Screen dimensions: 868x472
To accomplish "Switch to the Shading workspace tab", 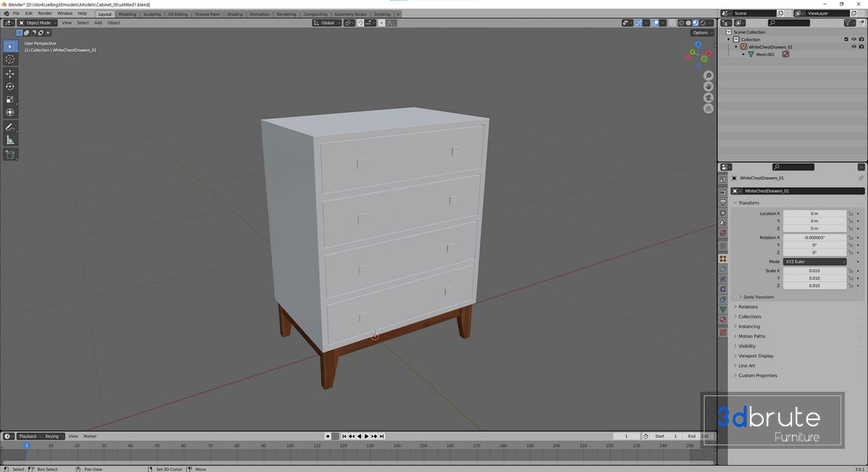I will pyautogui.click(x=234, y=14).
